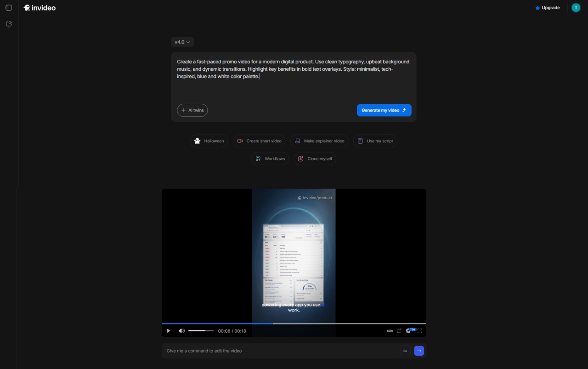Click Upgrade in the top bar
This screenshot has height=369, width=588.
pyautogui.click(x=548, y=8)
